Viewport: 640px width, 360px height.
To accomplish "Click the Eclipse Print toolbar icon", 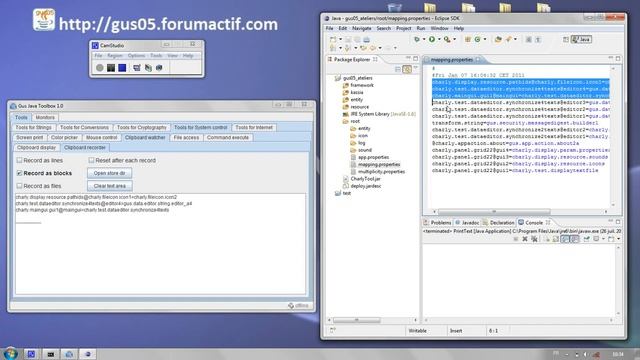I will click(x=367, y=39).
